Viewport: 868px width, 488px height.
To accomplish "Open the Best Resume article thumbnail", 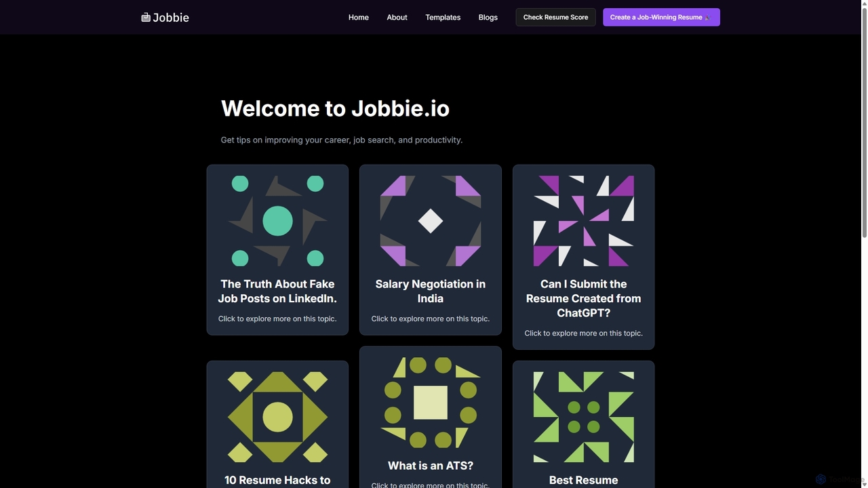I will pos(584,417).
